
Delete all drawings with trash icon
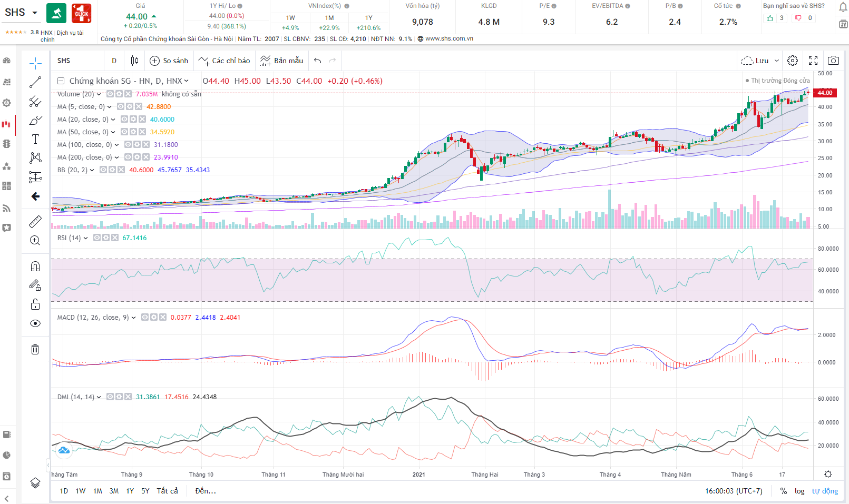[x=35, y=349]
